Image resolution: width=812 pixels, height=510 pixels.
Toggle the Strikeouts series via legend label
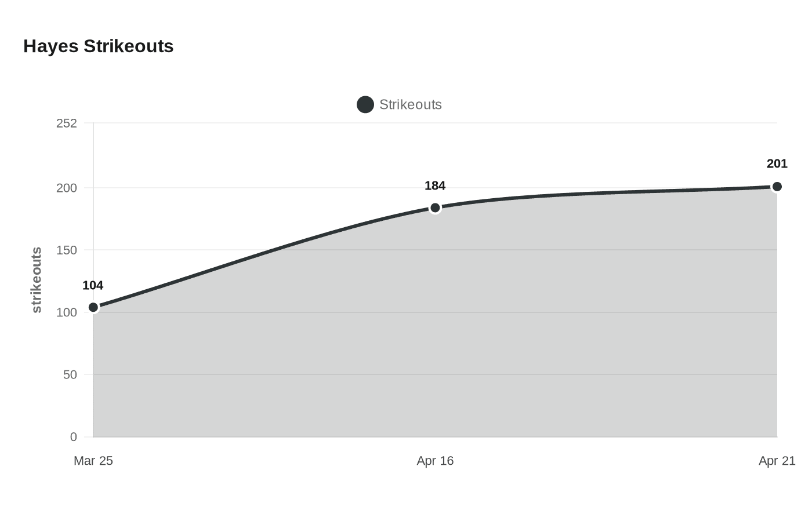[410, 105]
